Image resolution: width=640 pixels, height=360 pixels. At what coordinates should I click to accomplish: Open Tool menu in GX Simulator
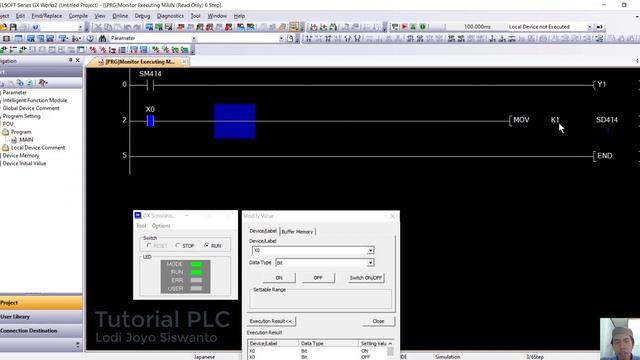141,226
